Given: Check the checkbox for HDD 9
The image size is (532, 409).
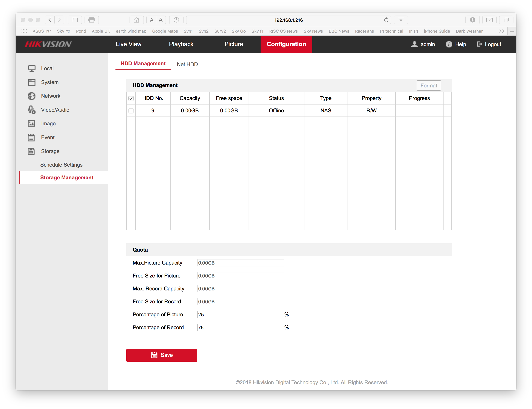Looking at the screenshot, I should coord(131,111).
